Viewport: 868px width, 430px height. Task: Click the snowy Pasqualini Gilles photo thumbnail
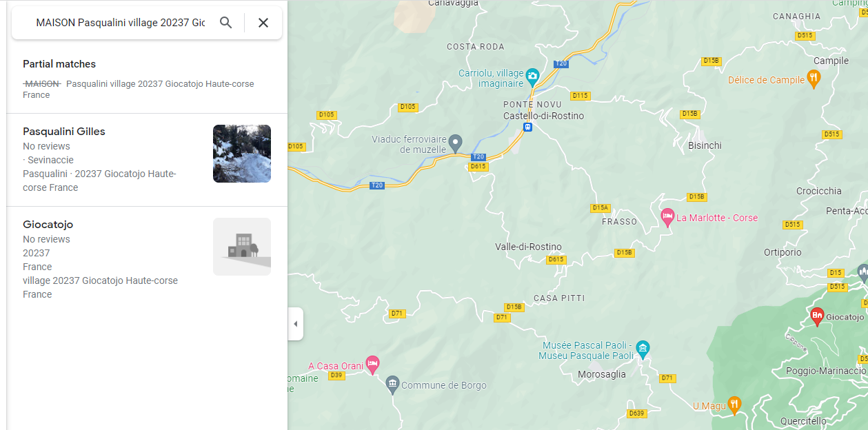(241, 154)
